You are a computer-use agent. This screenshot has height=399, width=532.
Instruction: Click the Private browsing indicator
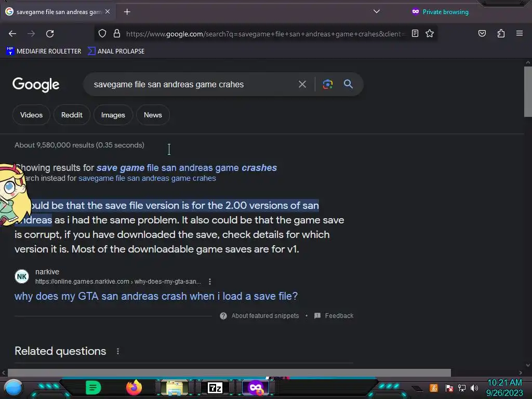point(440,12)
